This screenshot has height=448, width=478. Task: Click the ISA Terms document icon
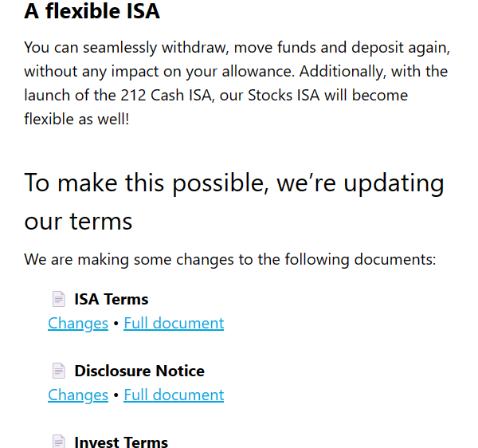point(58,299)
